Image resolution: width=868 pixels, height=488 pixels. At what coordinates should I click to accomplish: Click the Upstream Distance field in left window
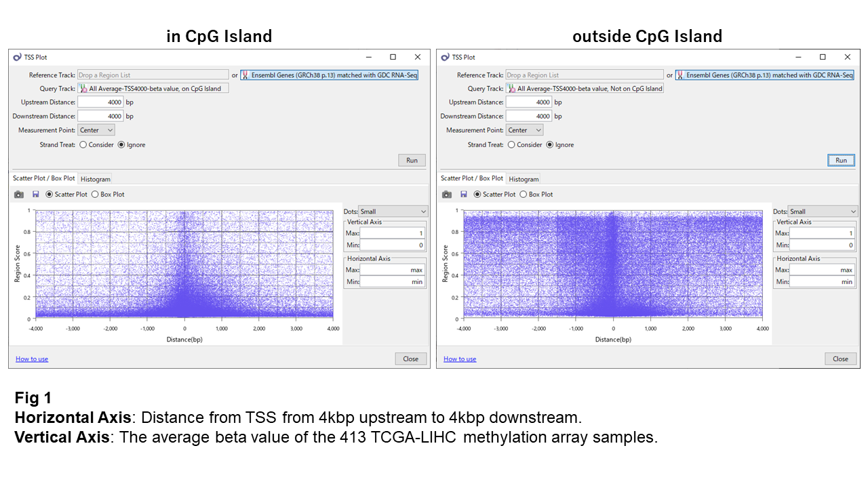pos(100,102)
